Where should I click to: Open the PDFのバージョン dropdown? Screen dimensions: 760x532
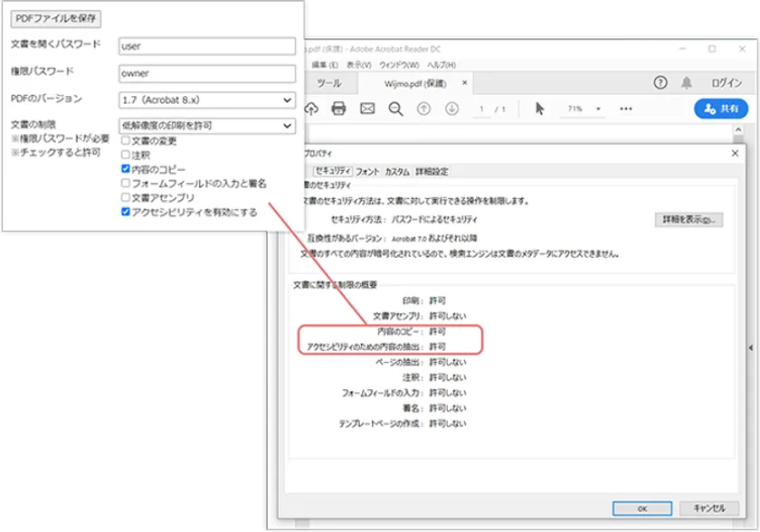207,99
